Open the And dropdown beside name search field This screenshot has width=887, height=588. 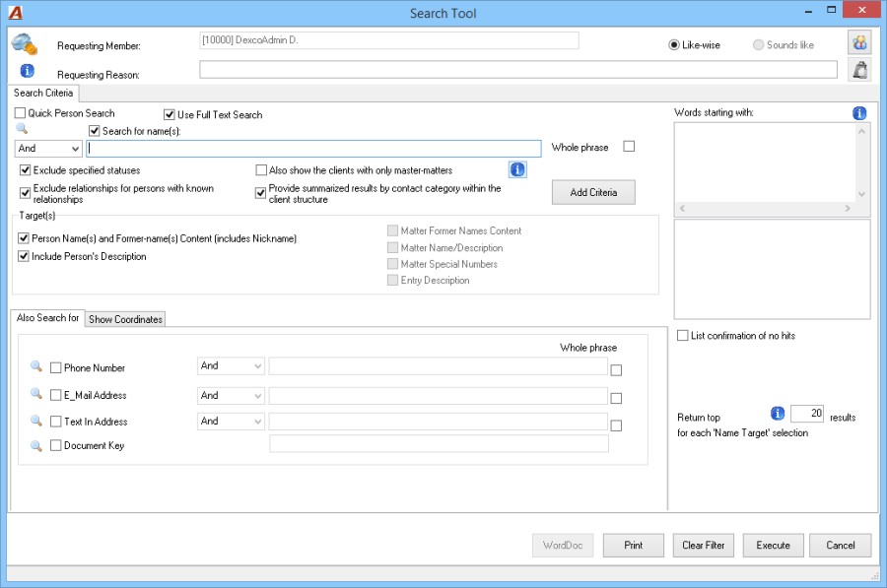tap(48, 149)
